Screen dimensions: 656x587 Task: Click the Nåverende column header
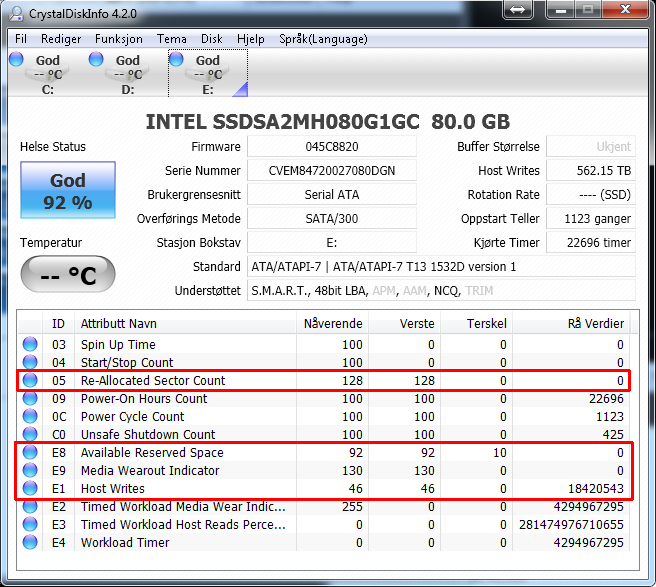click(333, 323)
